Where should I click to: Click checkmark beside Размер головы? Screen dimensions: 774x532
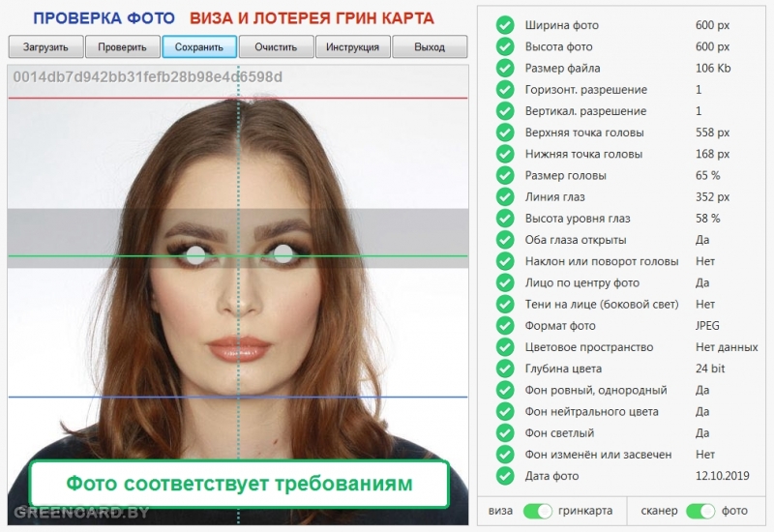505,175
